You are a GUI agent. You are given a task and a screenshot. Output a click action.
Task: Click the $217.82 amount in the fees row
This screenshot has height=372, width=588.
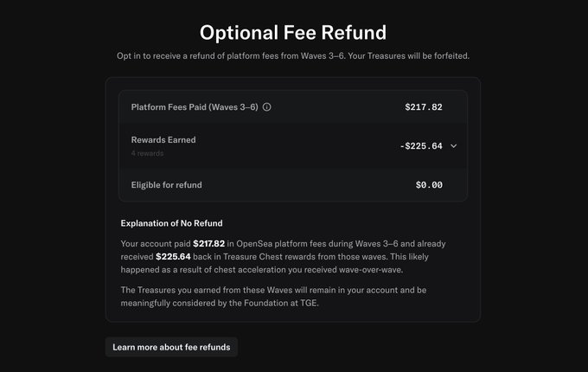tap(423, 107)
